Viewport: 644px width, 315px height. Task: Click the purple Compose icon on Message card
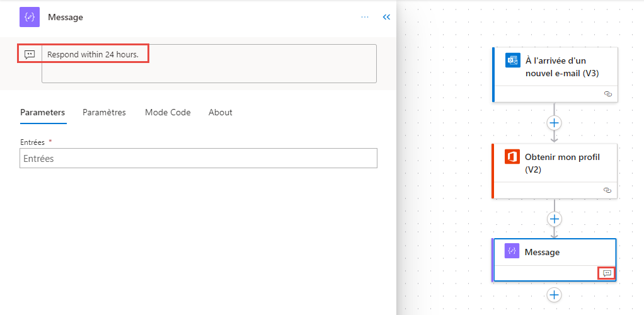click(512, 251)
